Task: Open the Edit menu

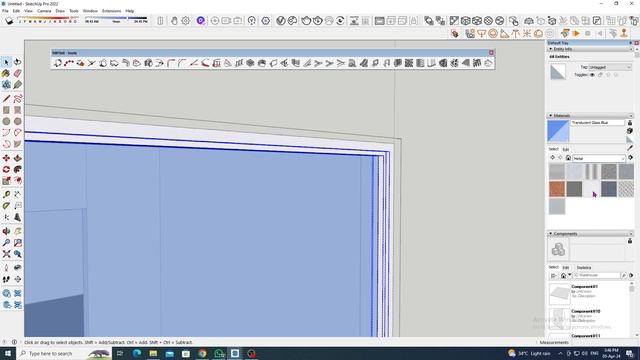Action: 16,11
